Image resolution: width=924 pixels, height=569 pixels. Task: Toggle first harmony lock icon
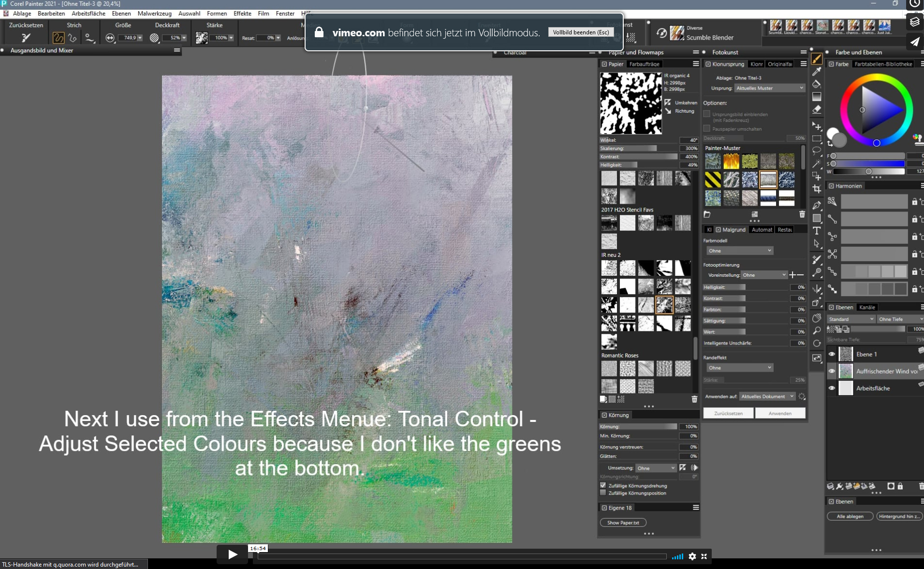click(x=914, y=201)
